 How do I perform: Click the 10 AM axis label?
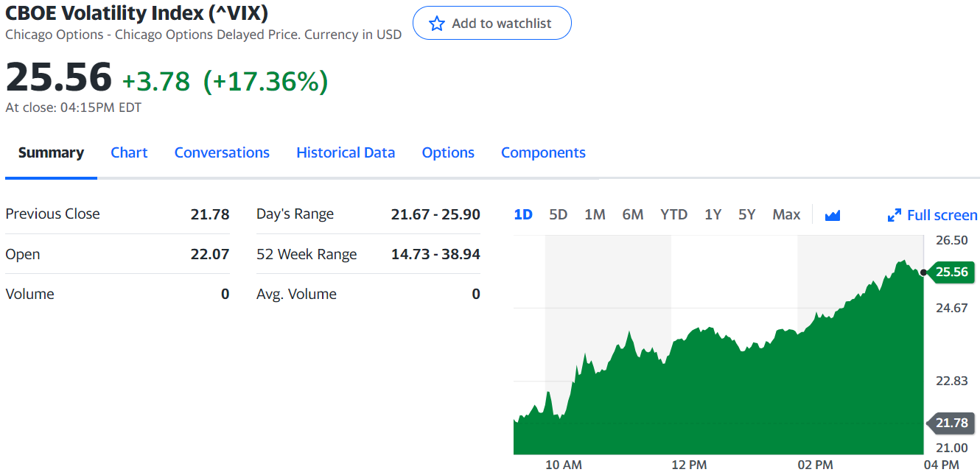pos(564,465)
